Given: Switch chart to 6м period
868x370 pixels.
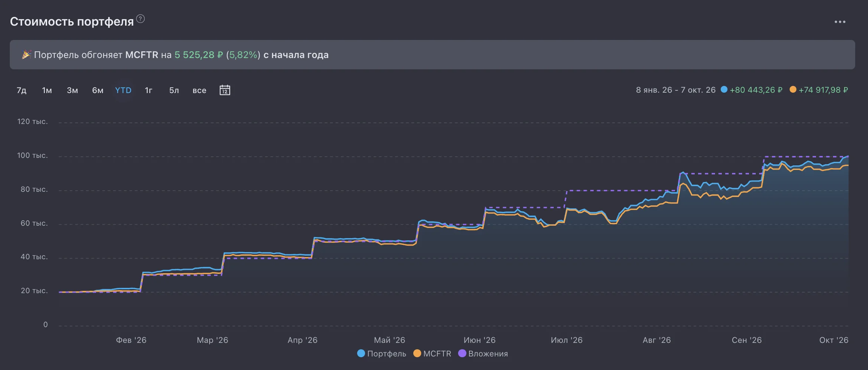Looking at the screenshot, I should (x=98, y=90).
